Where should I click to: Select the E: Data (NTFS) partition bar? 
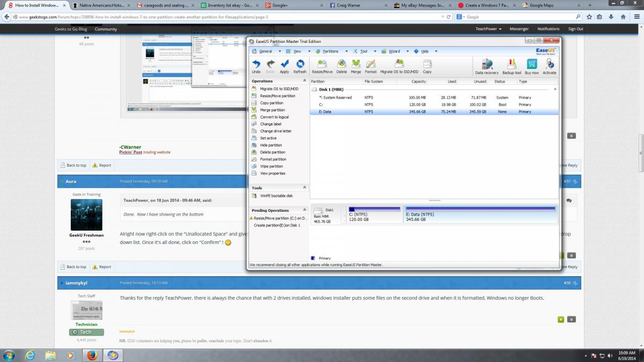click(481, 215)
